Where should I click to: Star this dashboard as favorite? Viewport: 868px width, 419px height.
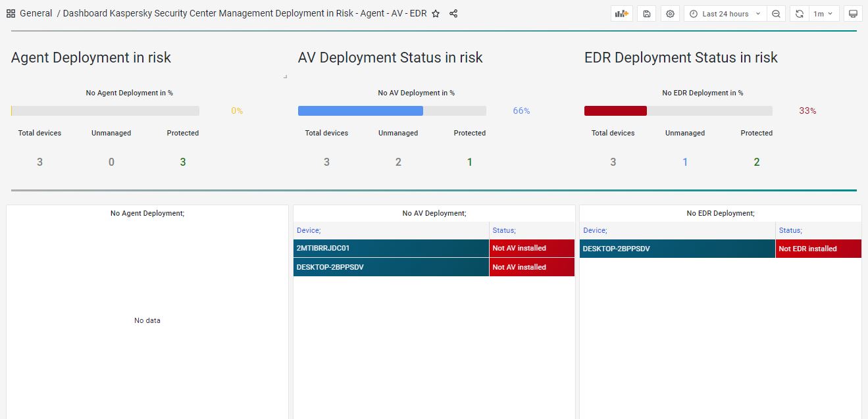coord(436,13)
